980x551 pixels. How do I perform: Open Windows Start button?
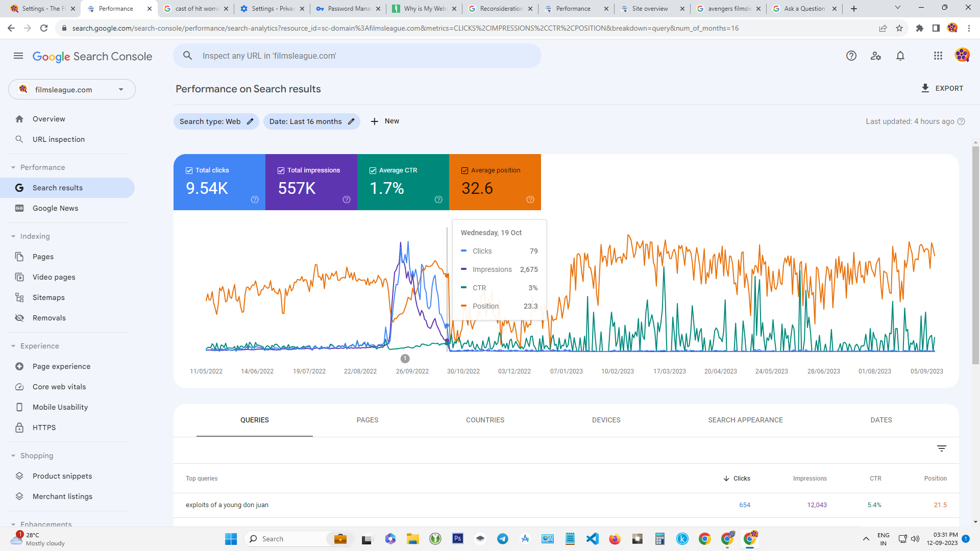tap(231, 539)
